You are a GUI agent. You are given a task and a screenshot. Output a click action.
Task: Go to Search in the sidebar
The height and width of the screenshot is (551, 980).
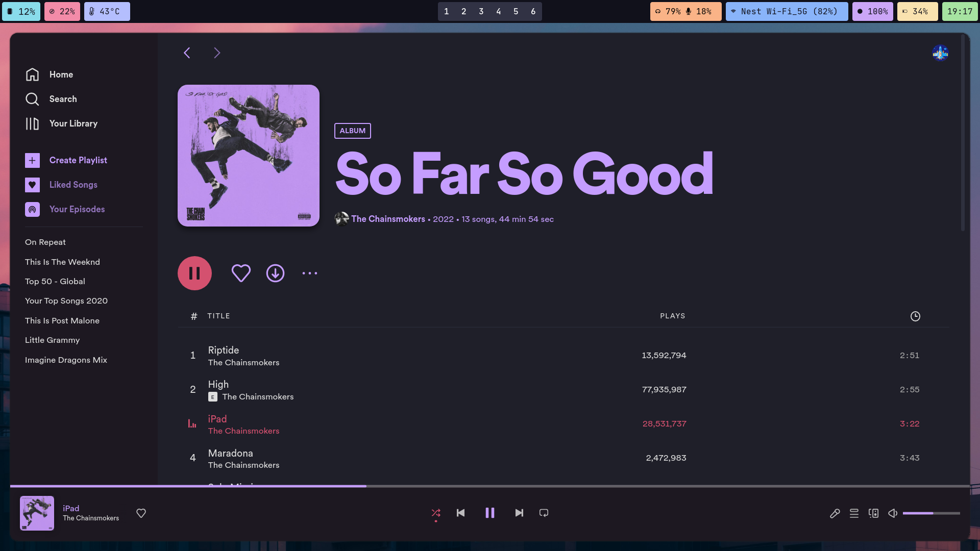pyautogui.click(x=63, y=99)
